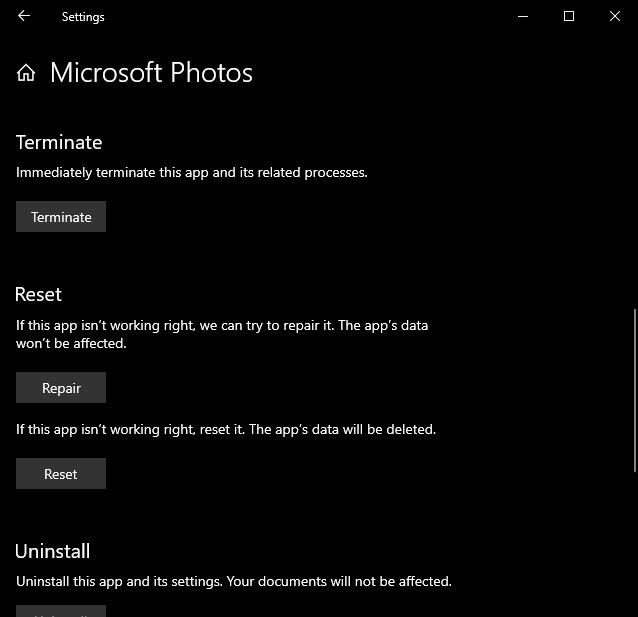Viewport: 638px width, 617px height.
Task: Click the 'Settings' window title text
Action: 83,17
